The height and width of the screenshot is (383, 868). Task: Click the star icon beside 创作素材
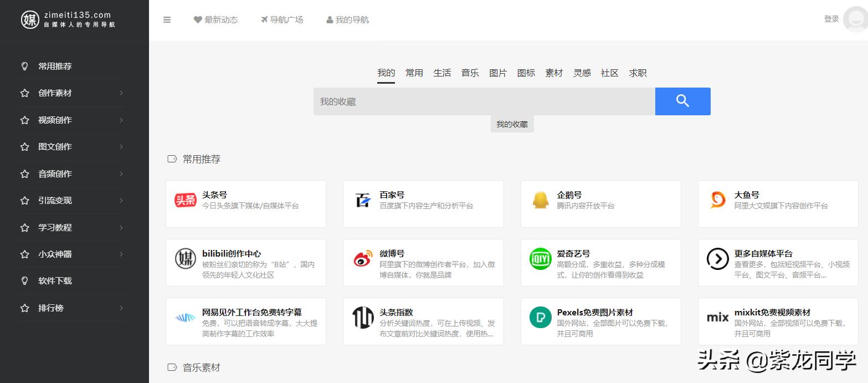(24, 93)
